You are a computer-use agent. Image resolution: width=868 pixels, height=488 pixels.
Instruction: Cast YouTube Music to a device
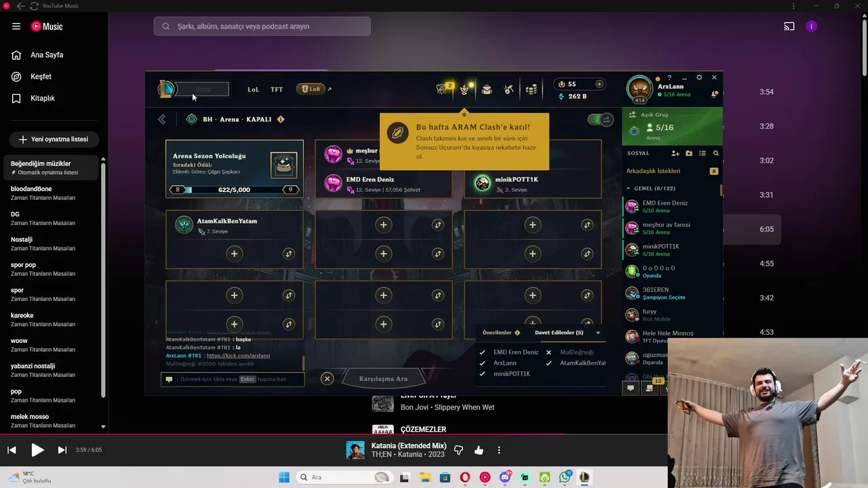click(x=789, y=26)
